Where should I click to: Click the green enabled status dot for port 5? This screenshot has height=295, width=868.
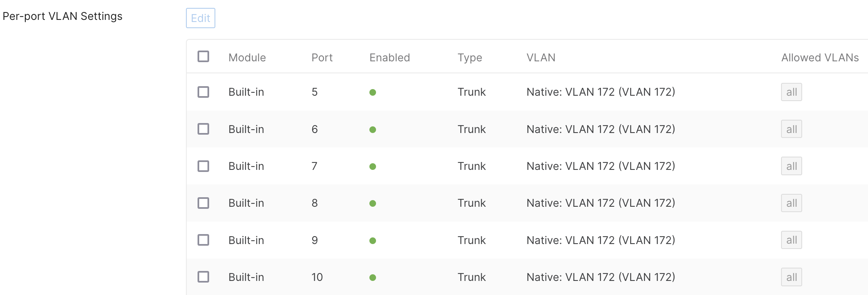point(373,92)
